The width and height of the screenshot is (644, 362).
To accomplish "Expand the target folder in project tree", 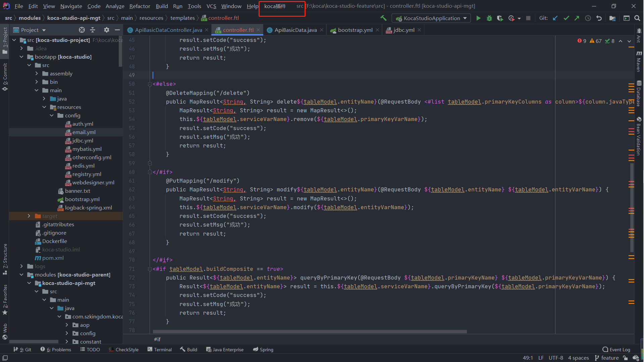I will (x=28, y=216).
